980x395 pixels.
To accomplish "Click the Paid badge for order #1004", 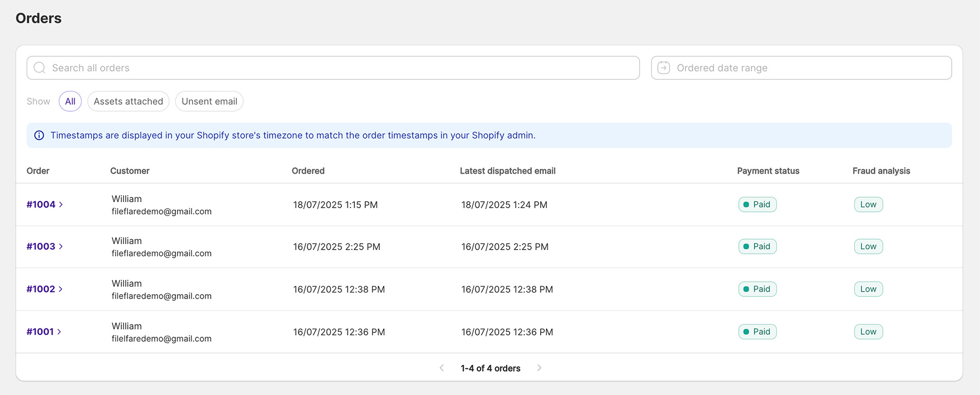I will point(757,205).
